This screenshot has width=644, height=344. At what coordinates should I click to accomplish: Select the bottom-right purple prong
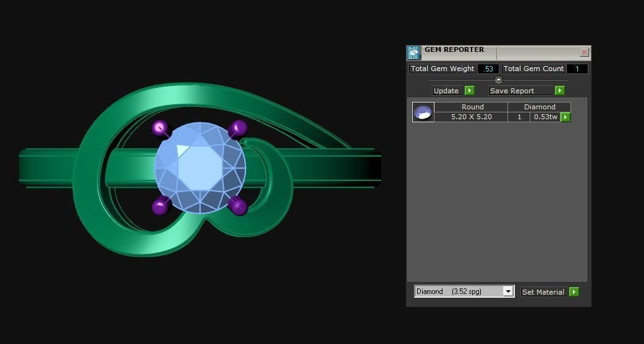pos(239,206)
